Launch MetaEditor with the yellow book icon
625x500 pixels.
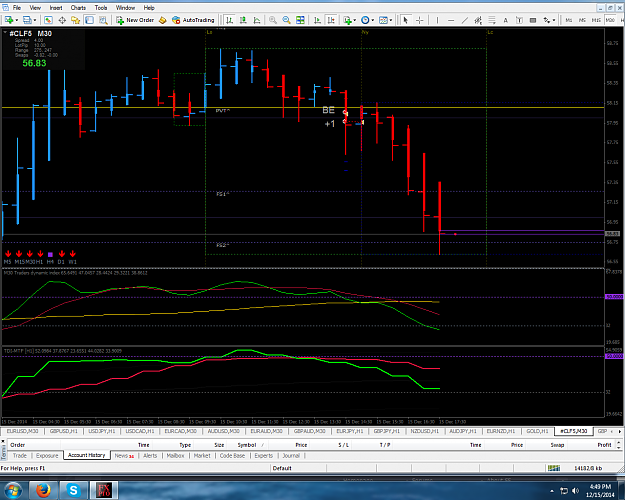pos(163,20)
